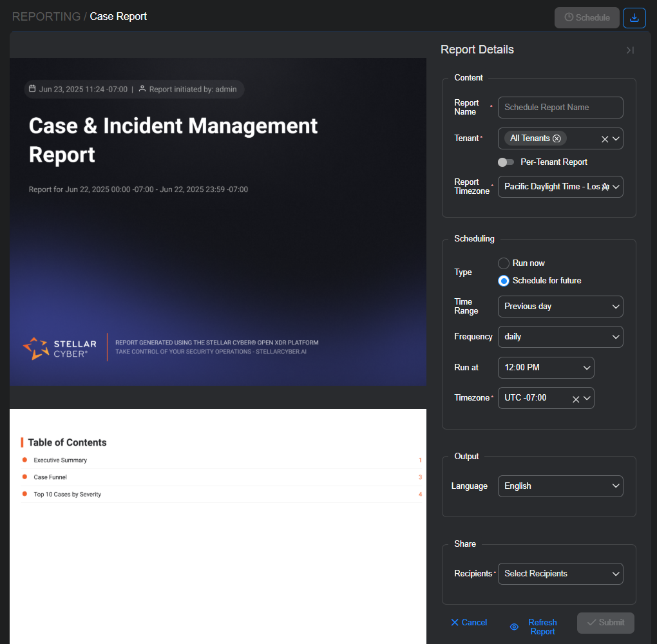Remove the All Tenants chip
657x644 pixels.
(557, 138)
